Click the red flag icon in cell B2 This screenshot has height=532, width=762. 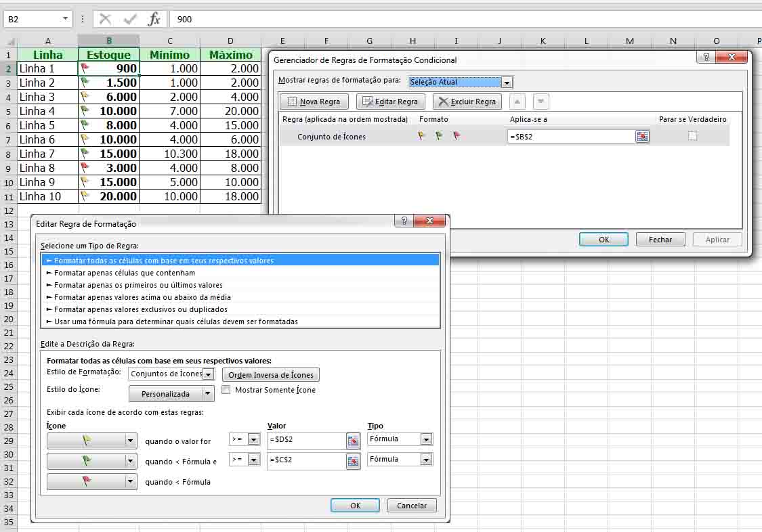85,68
